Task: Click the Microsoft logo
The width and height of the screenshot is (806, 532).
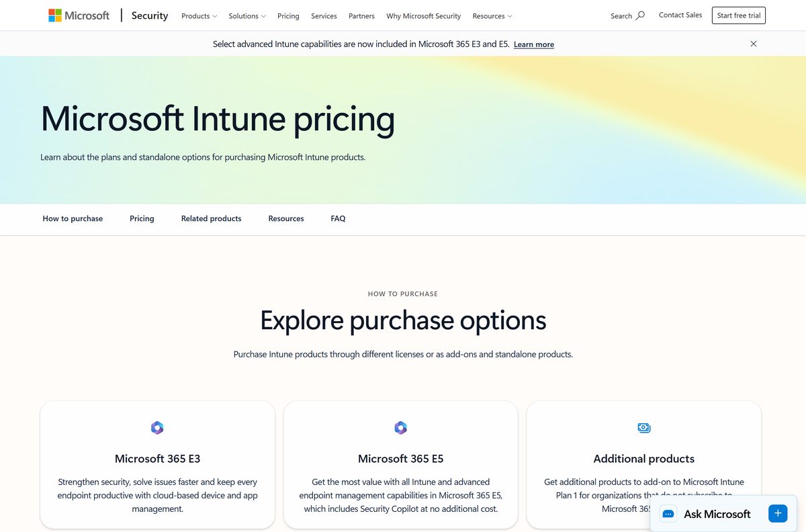Action: [x=79, y=15]
